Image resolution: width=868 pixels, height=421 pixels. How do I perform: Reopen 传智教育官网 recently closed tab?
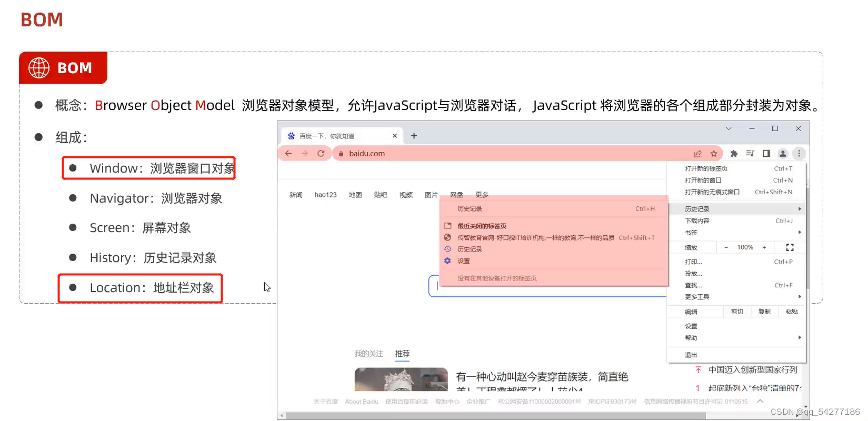point(554,238)
